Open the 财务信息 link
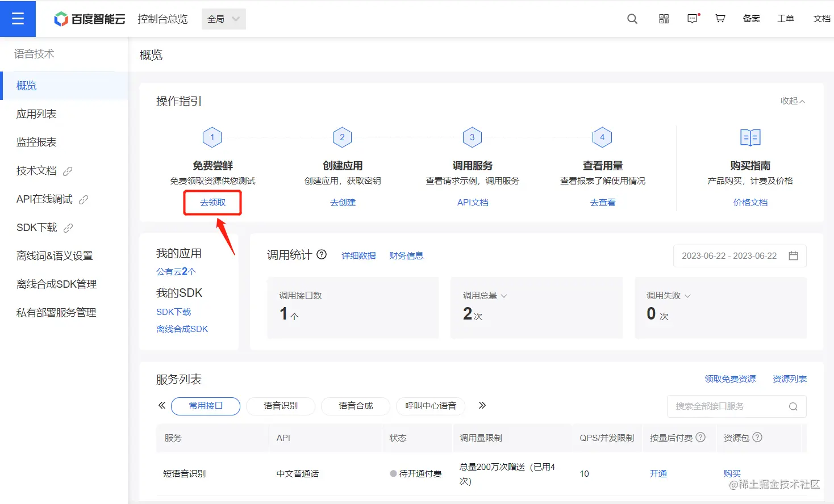Screen dimensions: 834x504 pyautogui.click(x=406, y=256)
